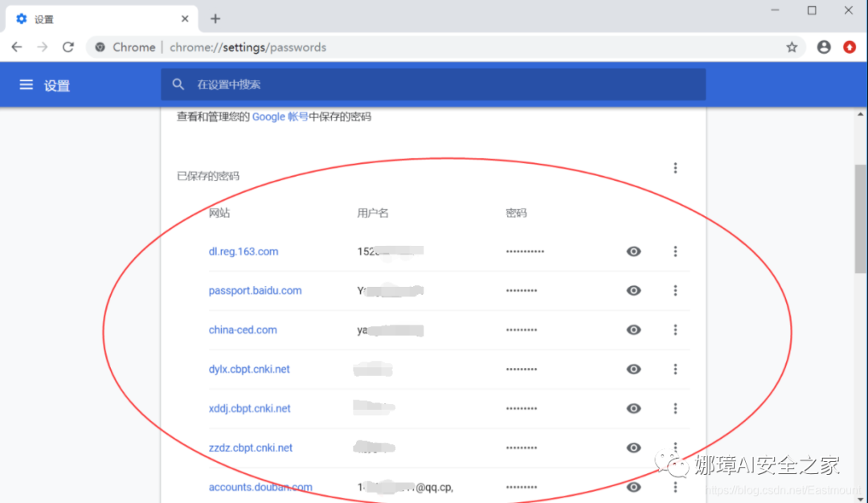
Task: Click the 密码 column header
Action: tap(516, 213)
